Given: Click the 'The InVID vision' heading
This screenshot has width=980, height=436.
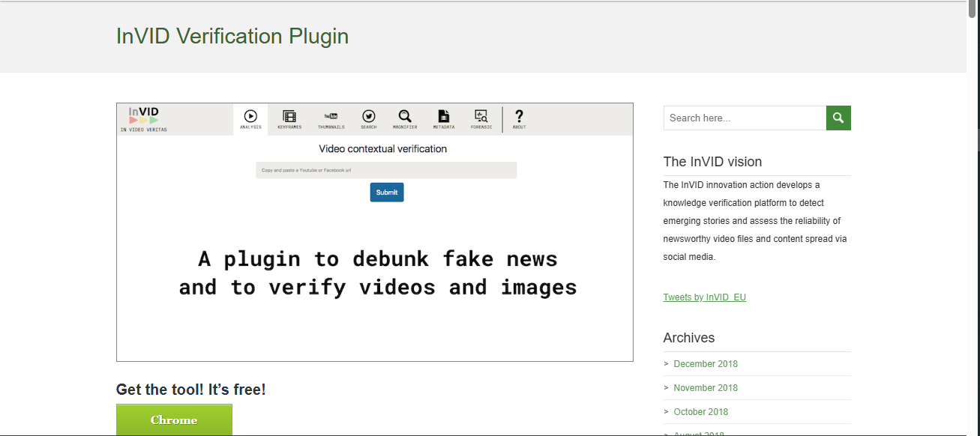Looking at the screenshot, I should [712, 162].
